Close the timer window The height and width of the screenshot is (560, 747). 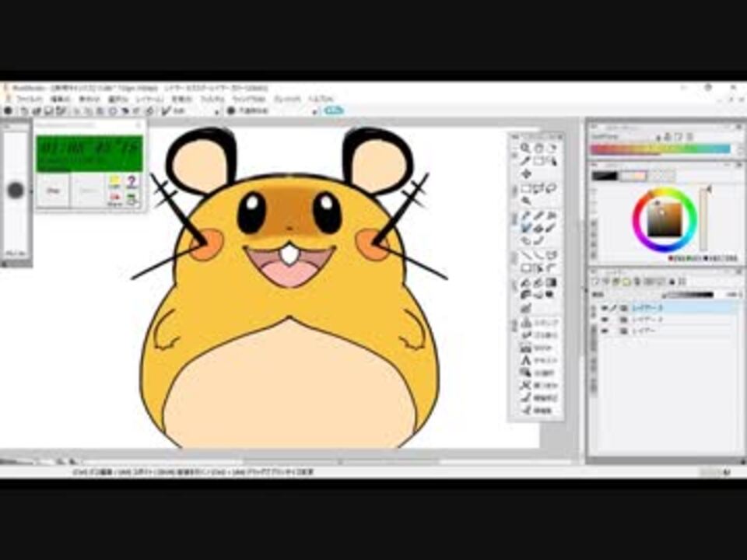click(x=139, y=125)
